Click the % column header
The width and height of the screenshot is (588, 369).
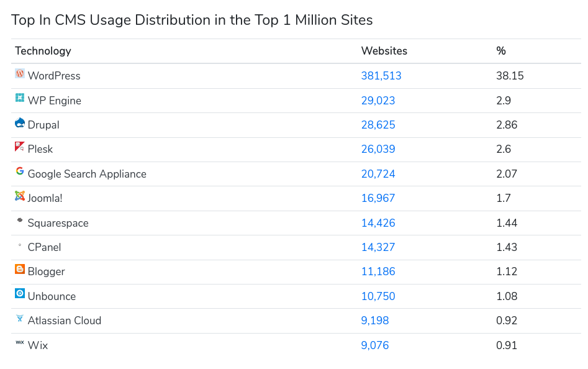(x=500, y=51)
